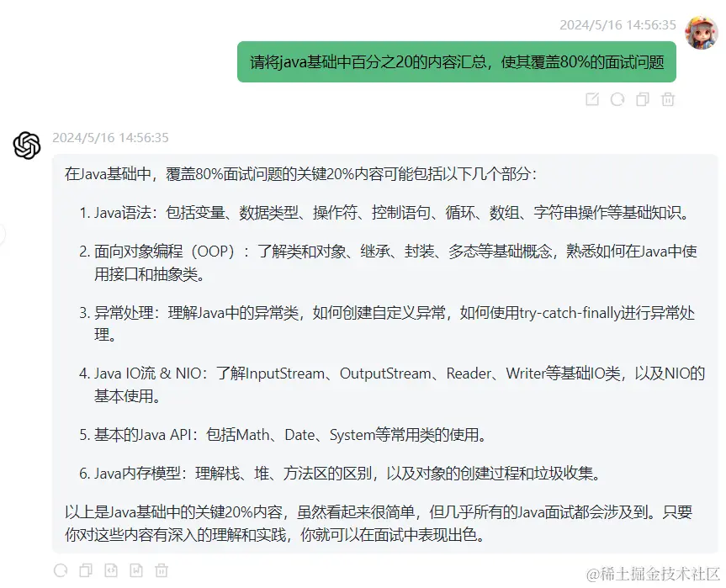Screen dimensions: 726x588
Task: Click the ChatGPT logo beside the reply
Action: point(27,146)
